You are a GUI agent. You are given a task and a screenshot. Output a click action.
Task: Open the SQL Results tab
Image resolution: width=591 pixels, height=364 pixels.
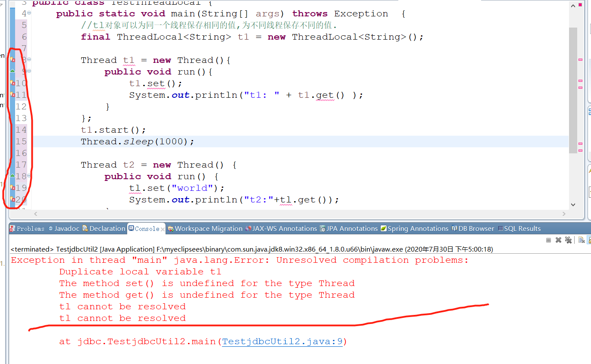pyautogui.click(x=519, y=229)
